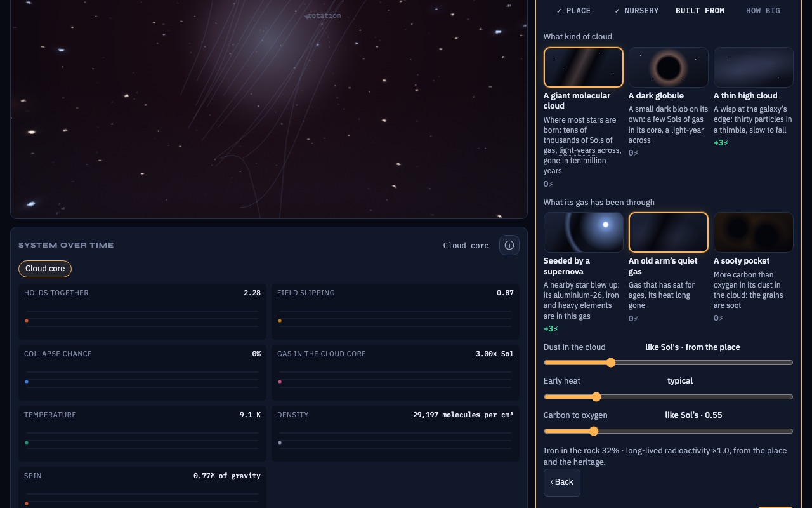Click the underlined light-years term

coord(577,150)
